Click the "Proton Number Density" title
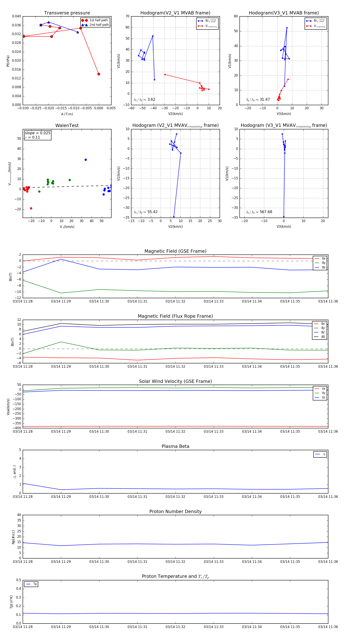 click(175, 511)
